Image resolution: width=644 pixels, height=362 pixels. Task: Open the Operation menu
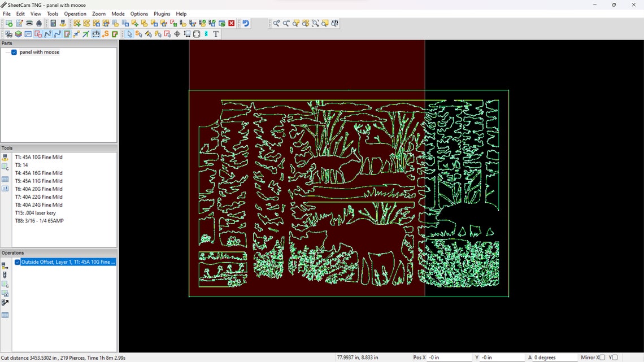tap(75, 14)
